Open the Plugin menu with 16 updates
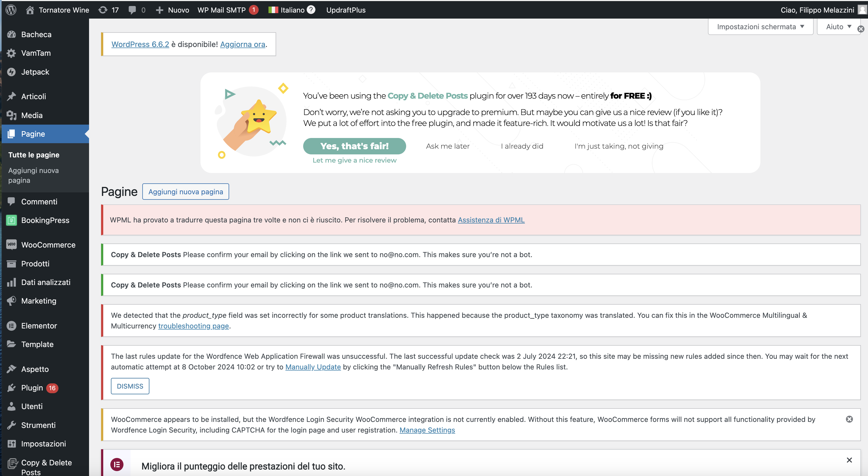The image size is (868, 476). (32, 388)
